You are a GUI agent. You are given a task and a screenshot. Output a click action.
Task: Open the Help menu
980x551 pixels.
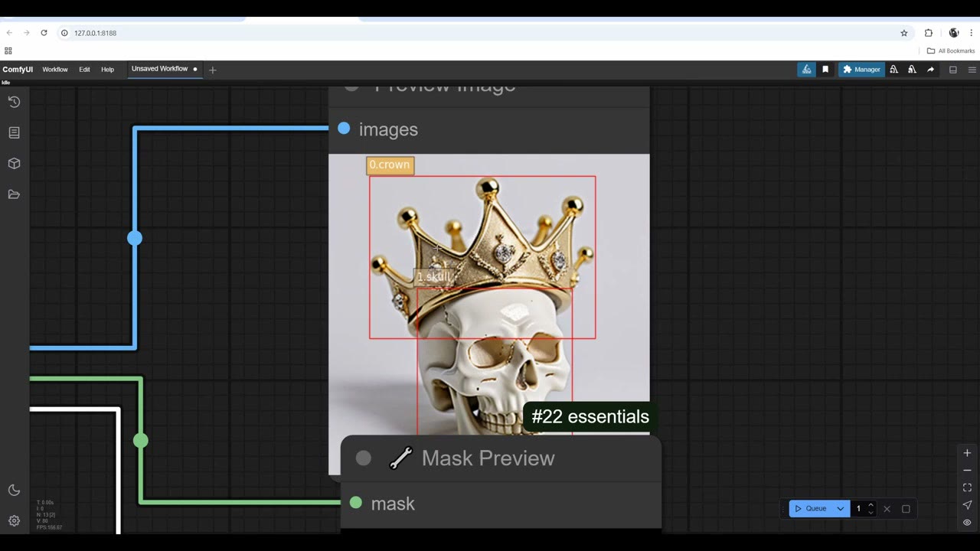pos(107,70)
